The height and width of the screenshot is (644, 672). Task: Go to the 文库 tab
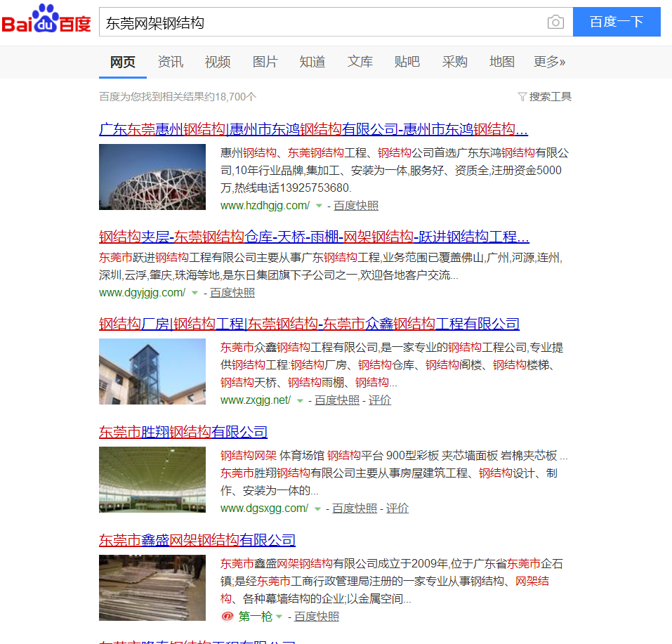tap(360, 63)
